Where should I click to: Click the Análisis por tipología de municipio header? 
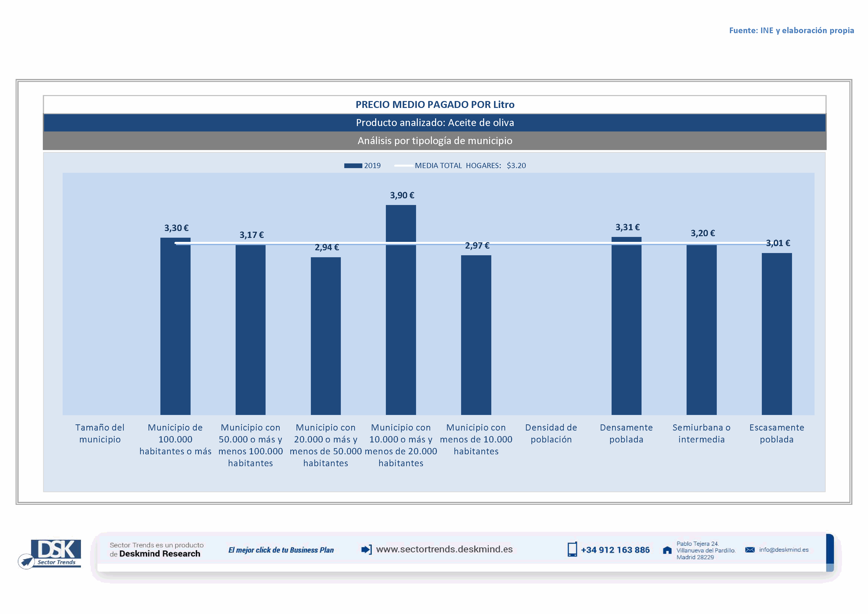pos(435,141)
